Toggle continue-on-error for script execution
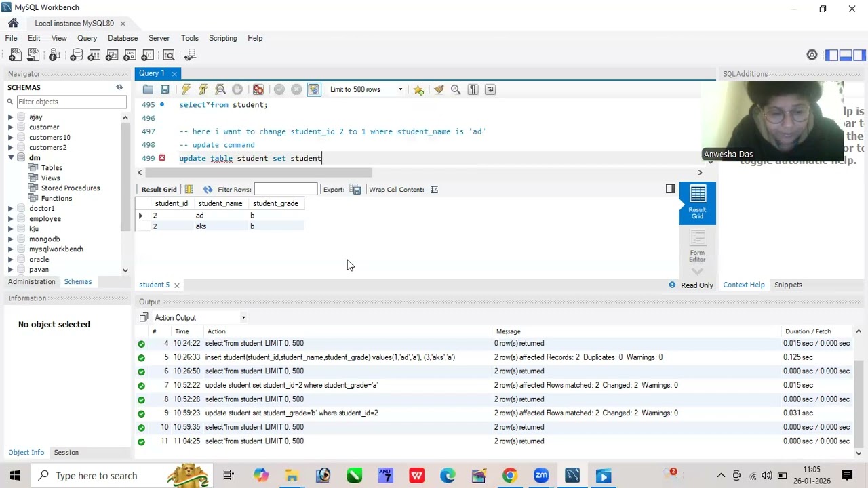 coord(258,89)
